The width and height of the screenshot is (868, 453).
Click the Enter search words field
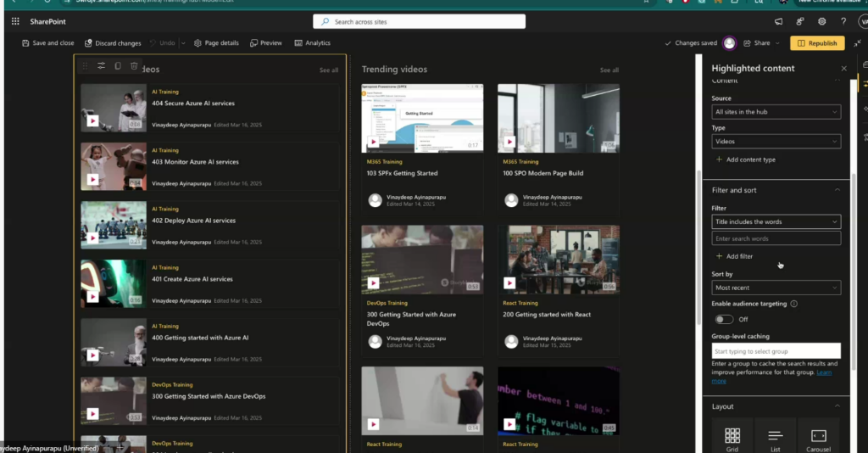[776, 238]
